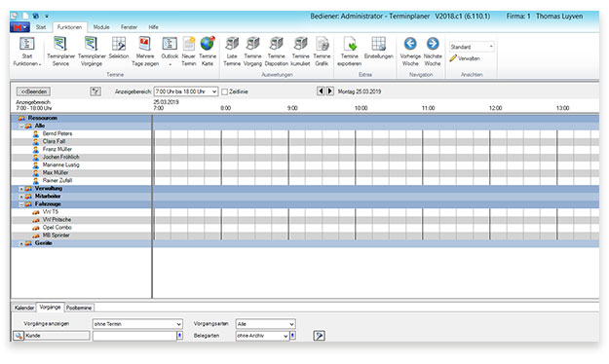Image resolution: width=609 pixels, height=364 pixels.
Task: Select vehicle Opel Combo
Action: click(x=57, y=228)
